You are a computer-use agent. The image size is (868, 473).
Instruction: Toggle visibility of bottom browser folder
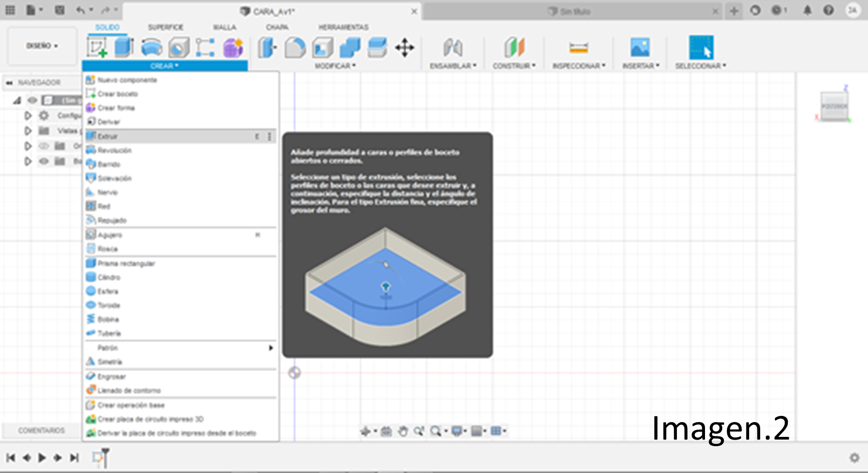tap(44, 161)
